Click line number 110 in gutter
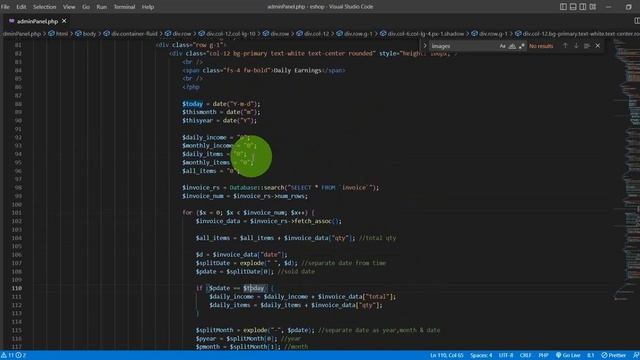 17,288
